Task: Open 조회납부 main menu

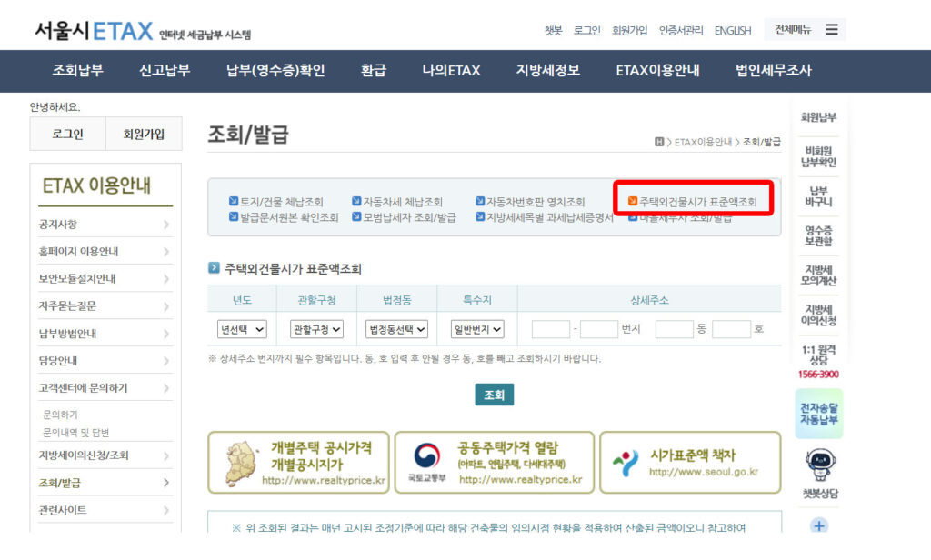Action: click(78, 70)
